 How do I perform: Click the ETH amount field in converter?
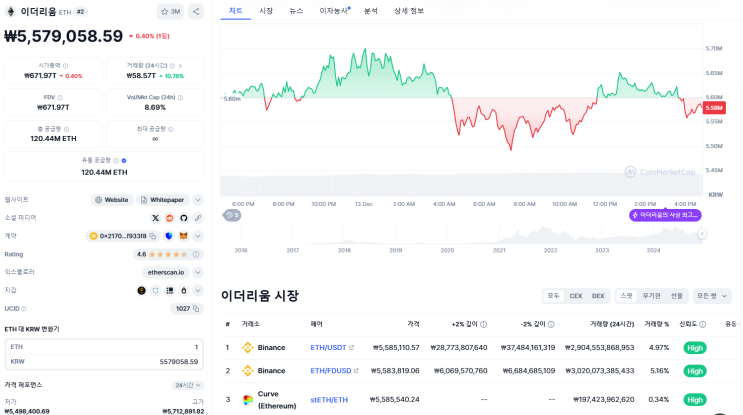pyautogui.click(x=104, y=347)
